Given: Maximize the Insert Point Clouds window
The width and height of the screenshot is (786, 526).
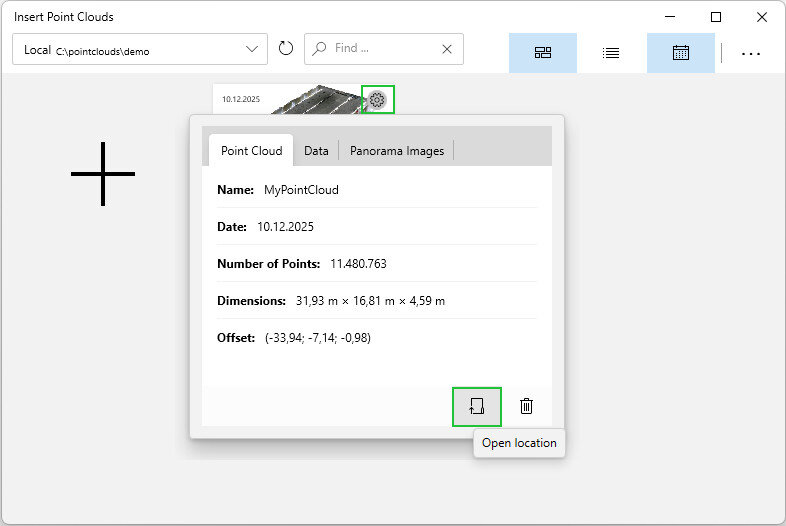Looking at the screenshot, I should tap(716, 17).
